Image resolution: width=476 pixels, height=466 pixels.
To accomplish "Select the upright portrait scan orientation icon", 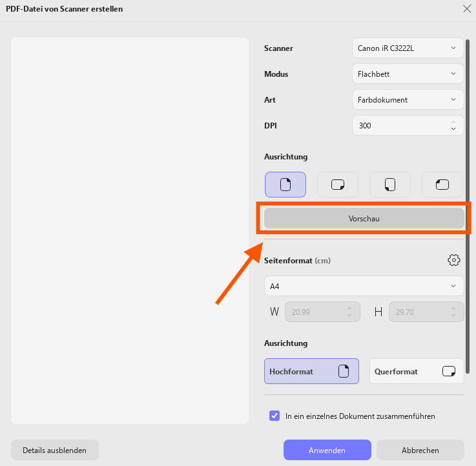I will [x=285, y=185].
